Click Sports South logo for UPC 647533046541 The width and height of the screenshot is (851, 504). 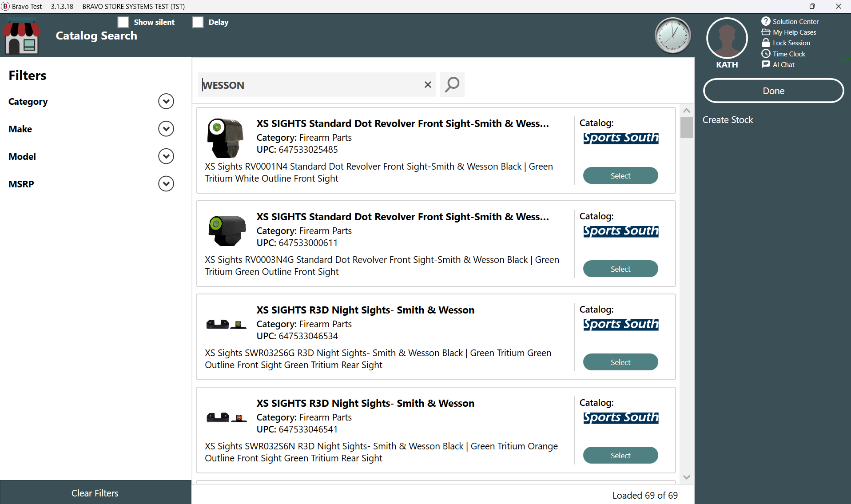tap(620, 418)
